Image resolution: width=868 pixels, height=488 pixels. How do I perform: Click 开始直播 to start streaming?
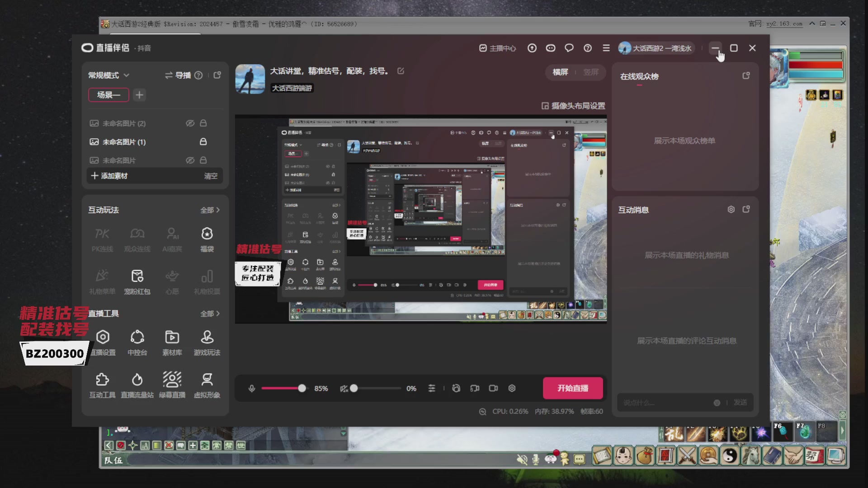(x=573, y=388)
